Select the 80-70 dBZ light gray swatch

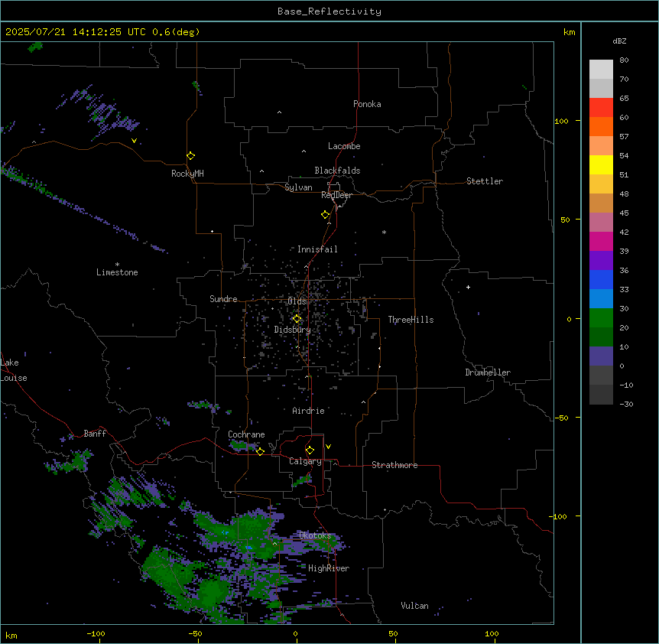pyautogui.click(x=601, y=70)
